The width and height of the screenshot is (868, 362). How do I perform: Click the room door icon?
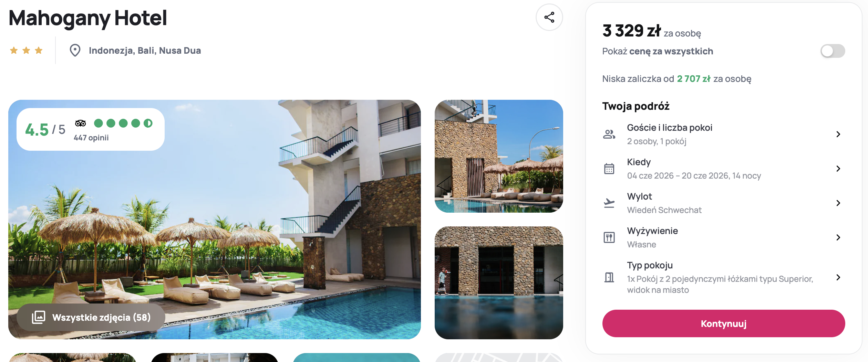click(609, 277)
